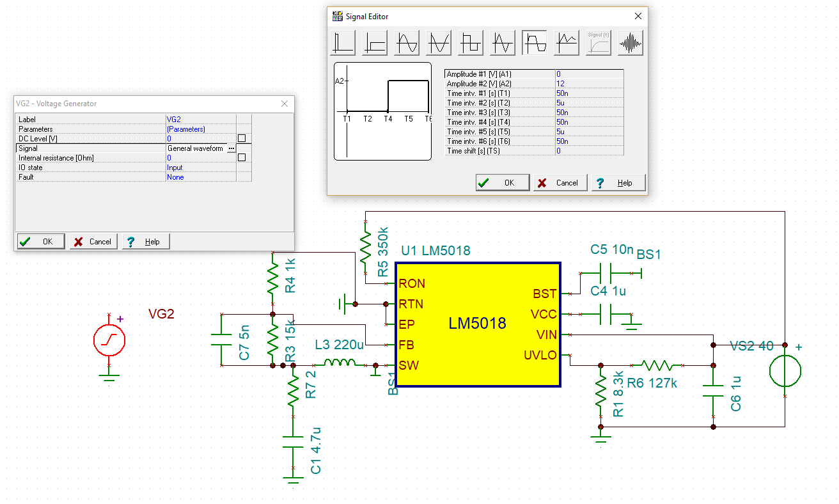The width and height of the screenshot is (839, 504).
Task: Pick the triangular wave signal icon
Action: (x=503, y=43)
